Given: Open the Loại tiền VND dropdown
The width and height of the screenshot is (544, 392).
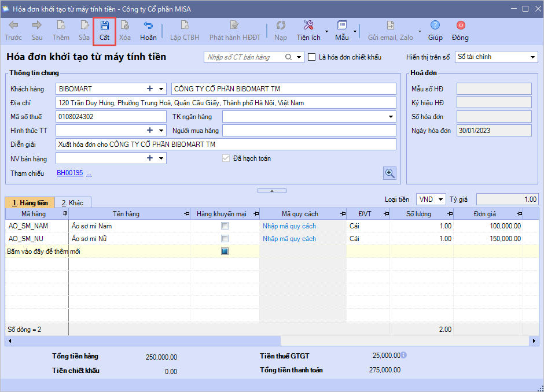Looking at the screenshot, I should tap(441, 199).
